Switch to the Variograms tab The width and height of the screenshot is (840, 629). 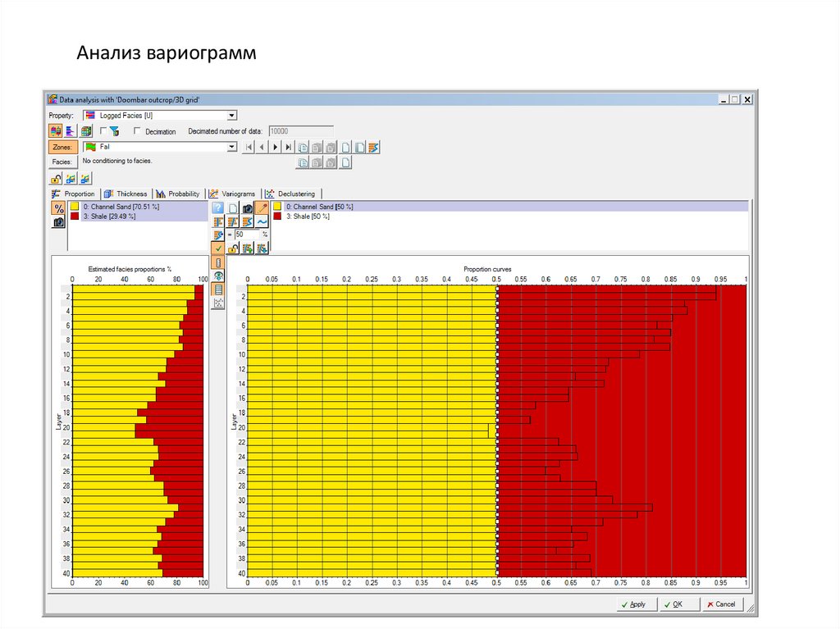[232, 194]
